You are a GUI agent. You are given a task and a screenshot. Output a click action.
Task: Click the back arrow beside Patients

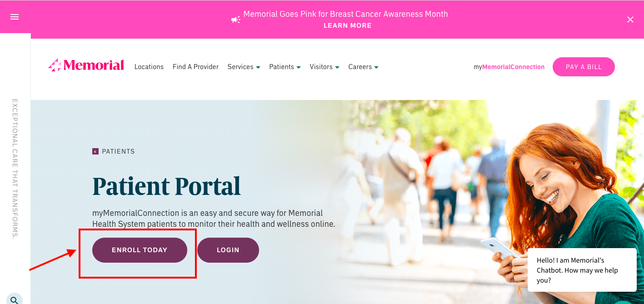(x=95, y=151)
